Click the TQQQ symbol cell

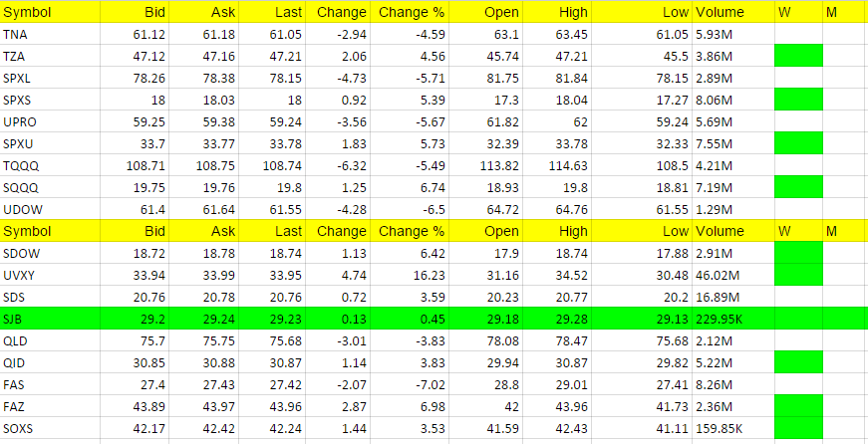[50, 165]
